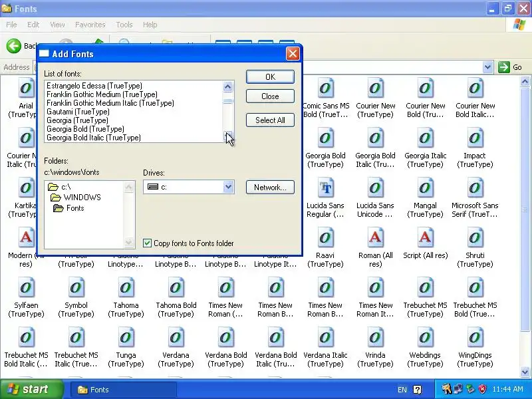The image size is (532, 399).
Task: Select the Comic Sans MS Bold font icon
Action: [325, 88]
